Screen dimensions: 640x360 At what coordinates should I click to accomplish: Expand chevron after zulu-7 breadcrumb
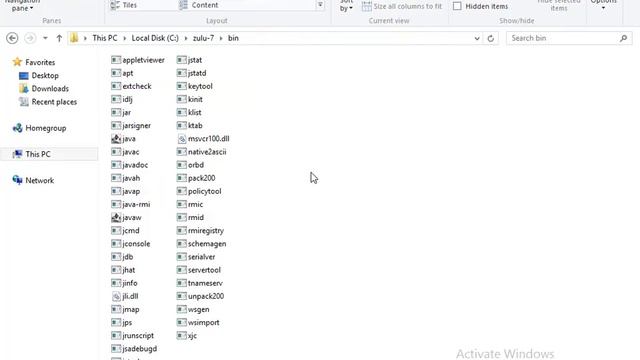(221, 38)
